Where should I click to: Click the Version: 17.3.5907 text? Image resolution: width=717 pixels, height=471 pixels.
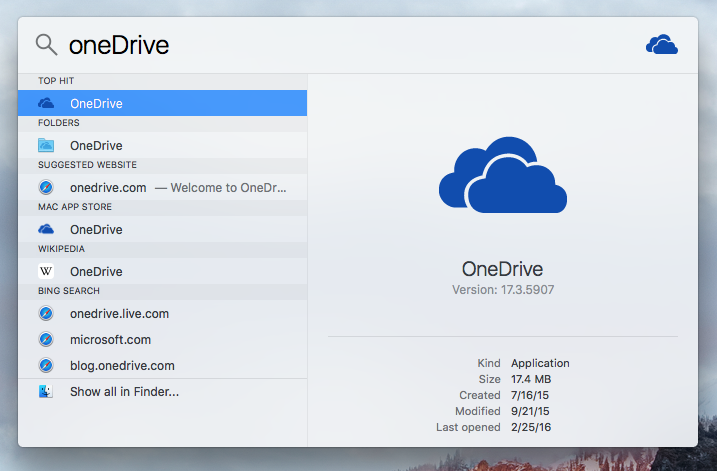point(503,289)
